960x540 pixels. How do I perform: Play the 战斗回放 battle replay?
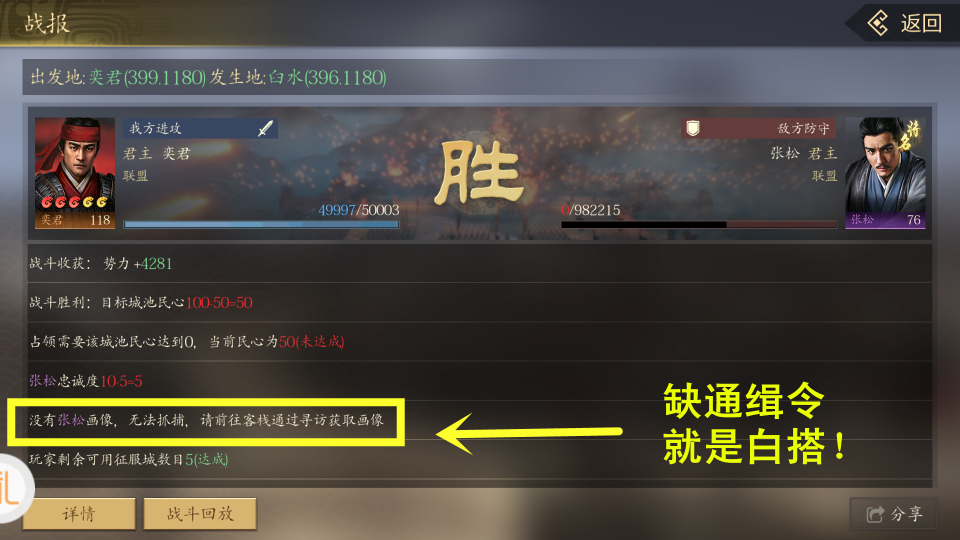point(200,513)
